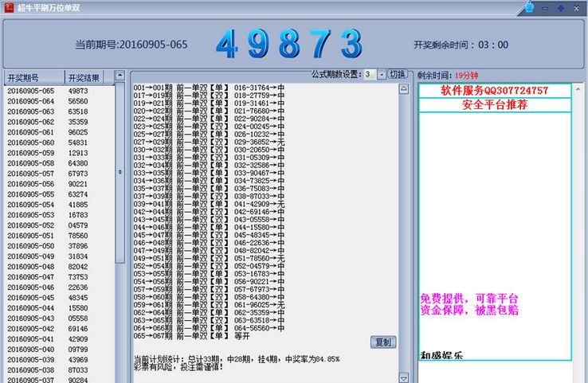Viewport: 588px width, 383px height.
Task: Click the 开奖结果 column header
Action: [x=84, y=77]
